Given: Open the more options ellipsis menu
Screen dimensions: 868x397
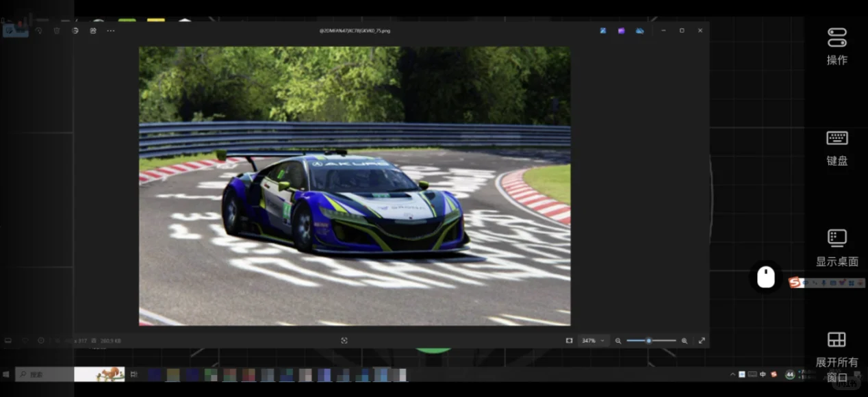Looking at the screenshot, I should 111,31.
